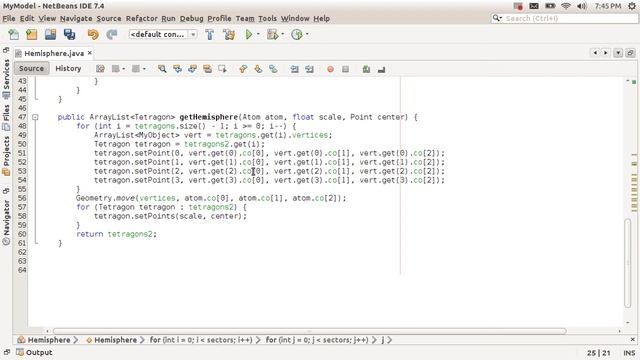Image resolution: width=640 pixels, height=360 pixels.
Task: Open the sound volume indicator
Action: [x=582, y=6]
